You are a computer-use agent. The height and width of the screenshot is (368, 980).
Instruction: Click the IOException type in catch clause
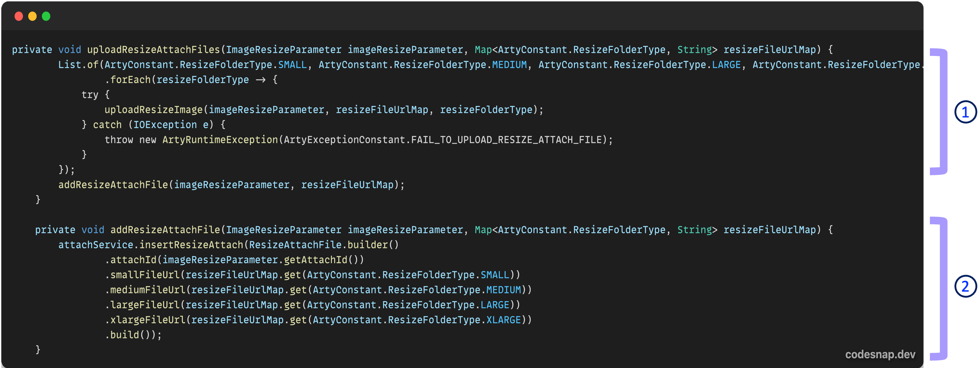(x=165, y=125)
